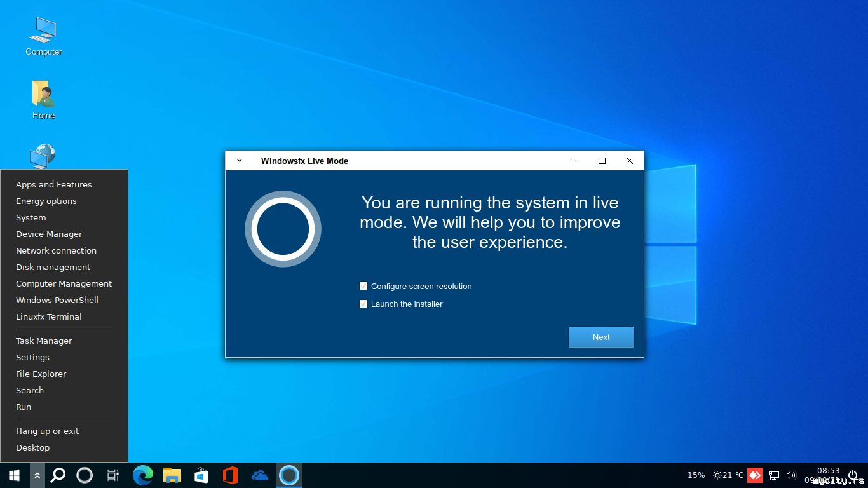Choose Desktop at the menu bottom

click(33, 447)
